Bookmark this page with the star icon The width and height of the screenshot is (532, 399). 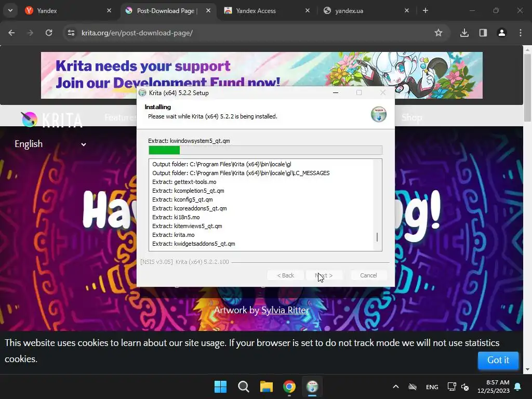[x=438, y=33]
